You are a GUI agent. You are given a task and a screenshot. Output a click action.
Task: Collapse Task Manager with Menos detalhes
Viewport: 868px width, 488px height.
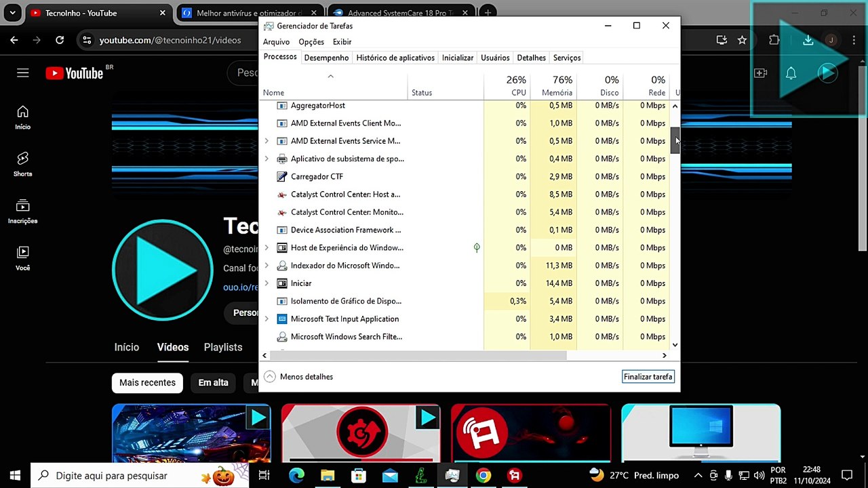298,377
